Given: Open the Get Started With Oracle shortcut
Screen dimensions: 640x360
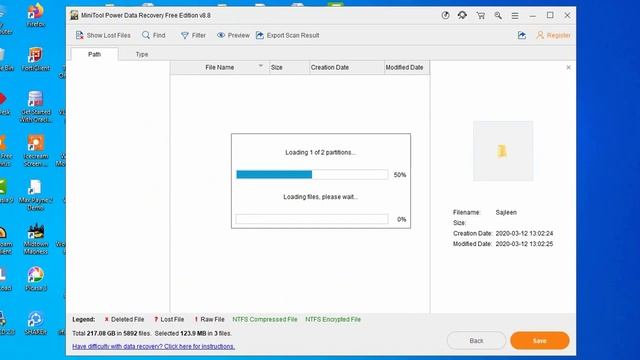Looking at the screenshot, I should tap(36, 107).
